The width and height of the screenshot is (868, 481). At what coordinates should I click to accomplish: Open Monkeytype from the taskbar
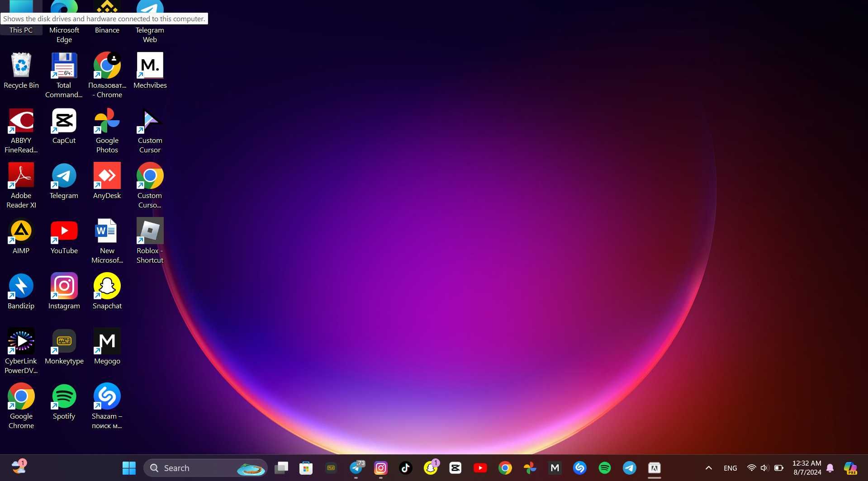(x=331, y=468)
